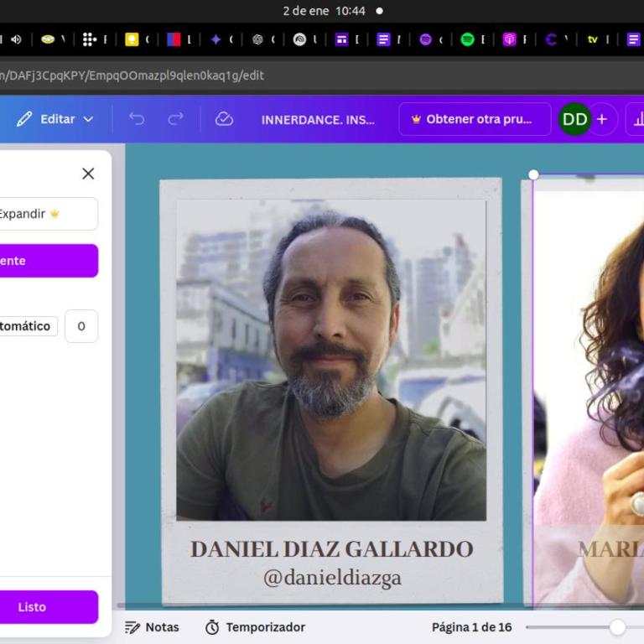Open the analytics bar chart icon
This screenshot has width=644, height=644.
[637, 119]
